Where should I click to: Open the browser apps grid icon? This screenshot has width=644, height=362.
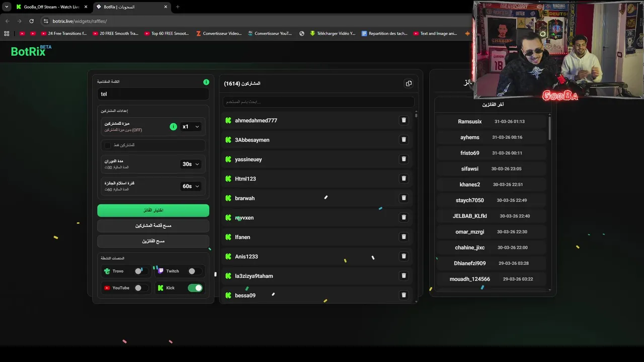[7, 34]
